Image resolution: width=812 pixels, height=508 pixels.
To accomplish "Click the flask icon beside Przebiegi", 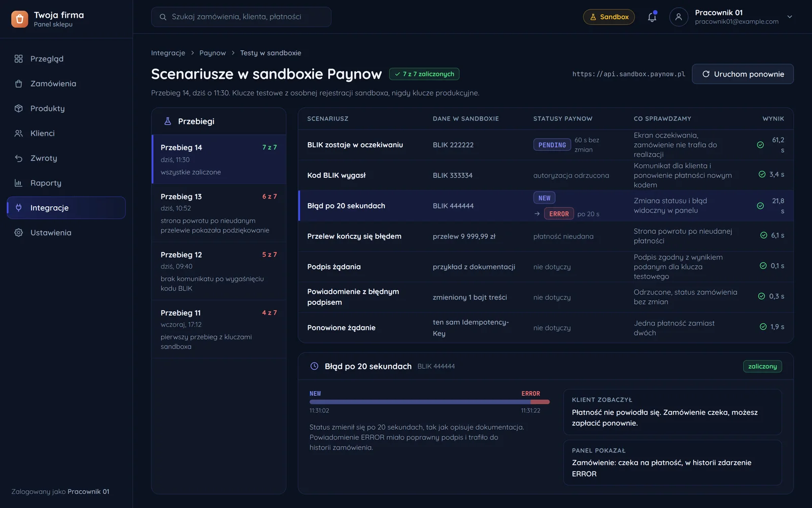I will pyautogui.click(x=167, y=121).
